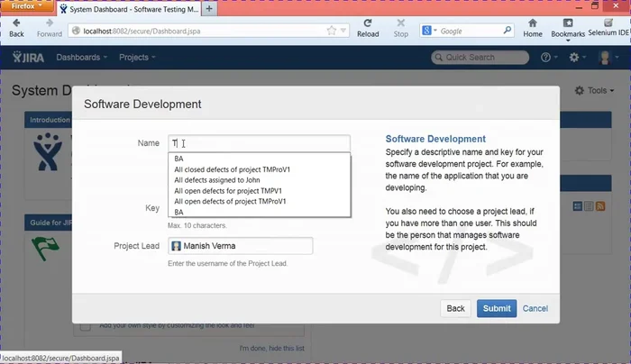The height and width of the screenshot is (364, 631).
Task: Click the Submit button
Action: (x=496, y=308)
